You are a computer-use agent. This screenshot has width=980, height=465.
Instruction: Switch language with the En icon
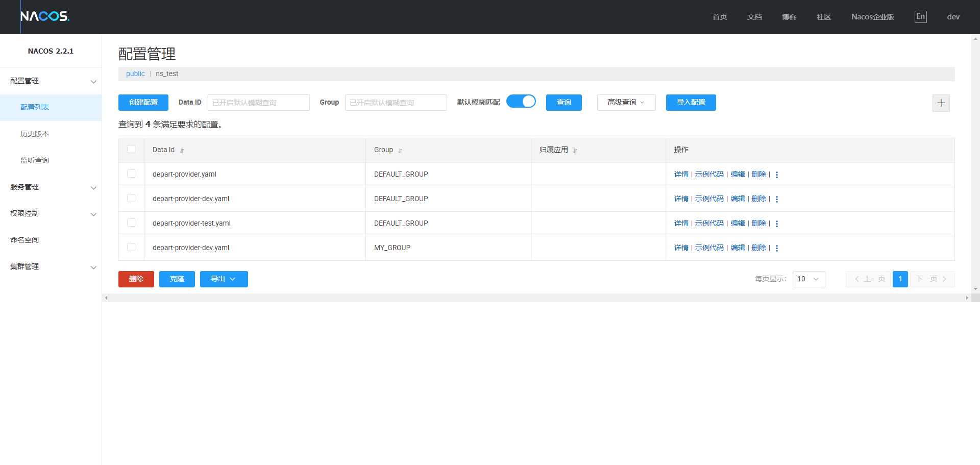pos(920,16)
